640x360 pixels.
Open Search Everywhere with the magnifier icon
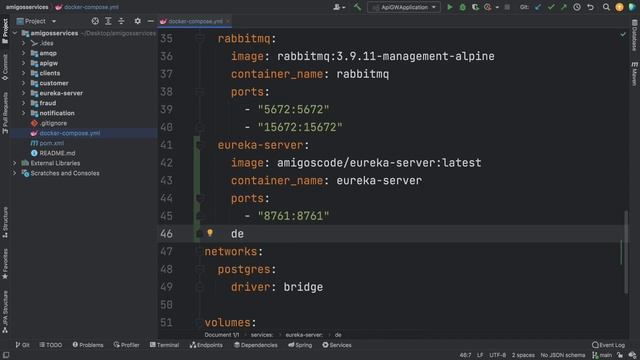[x=606, y=7]
